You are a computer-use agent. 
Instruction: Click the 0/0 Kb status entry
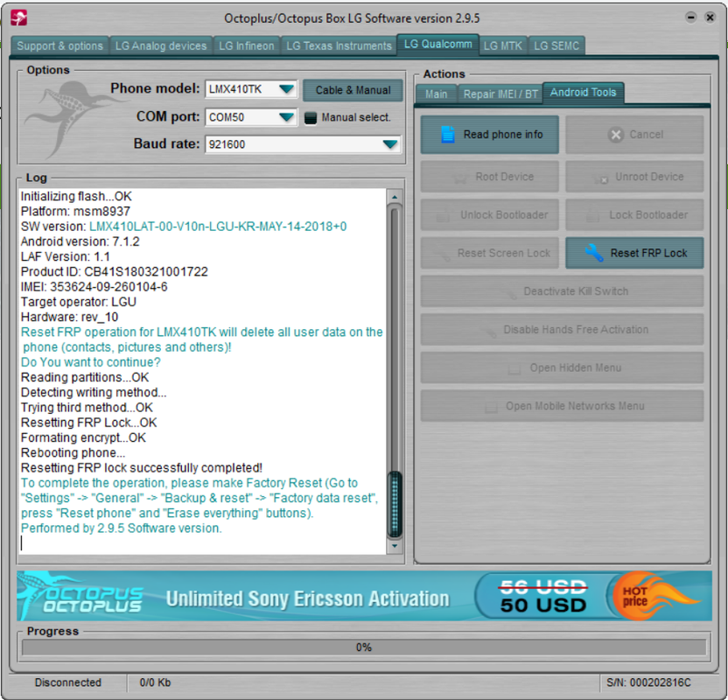155,682
